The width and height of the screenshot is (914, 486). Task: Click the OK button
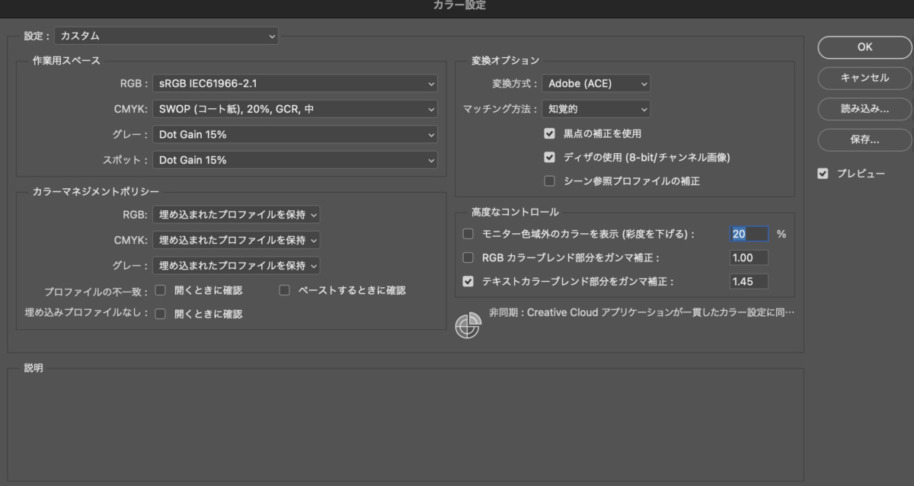(864, 47)
